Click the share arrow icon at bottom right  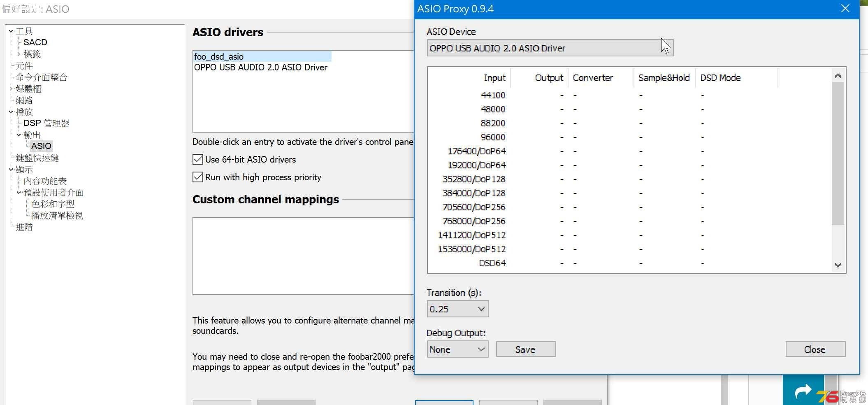tap(803, 391)
